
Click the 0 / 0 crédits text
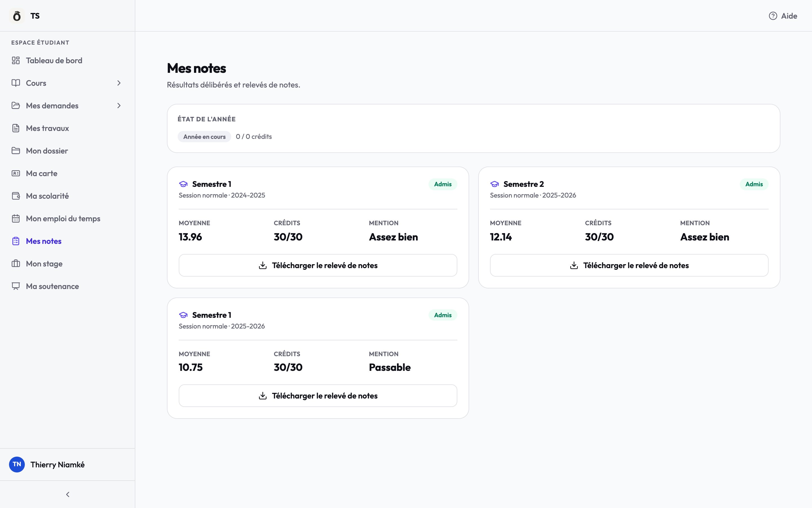pyautogui.click(x=254, y=136)
